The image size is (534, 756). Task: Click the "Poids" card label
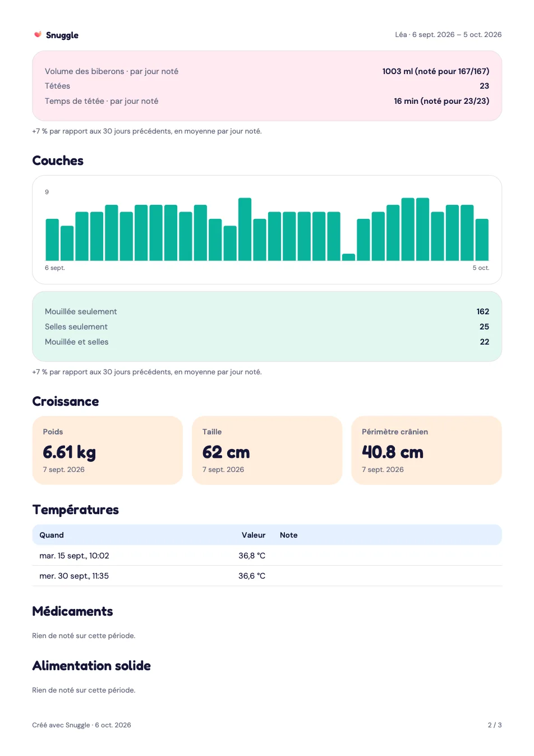pos(53,432)
